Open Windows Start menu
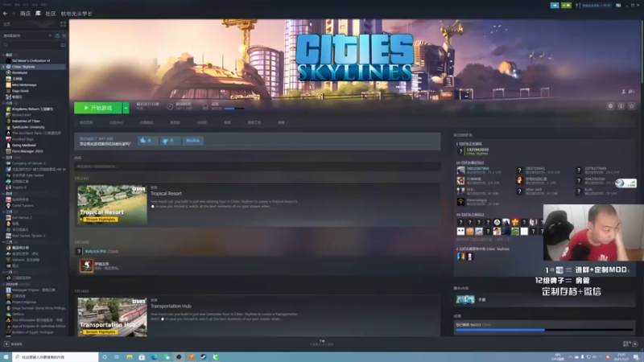This screenshot has width=644, height=362. click(6, 357)
